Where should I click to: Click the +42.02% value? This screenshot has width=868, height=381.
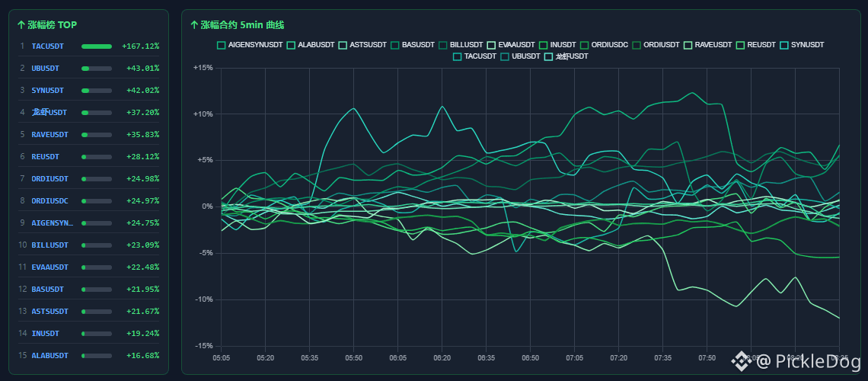pos(143,90)
